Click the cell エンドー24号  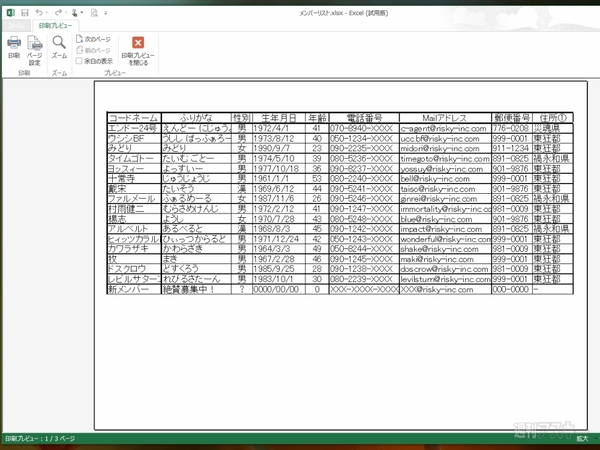pyautogui.click(x=134, y=128)
